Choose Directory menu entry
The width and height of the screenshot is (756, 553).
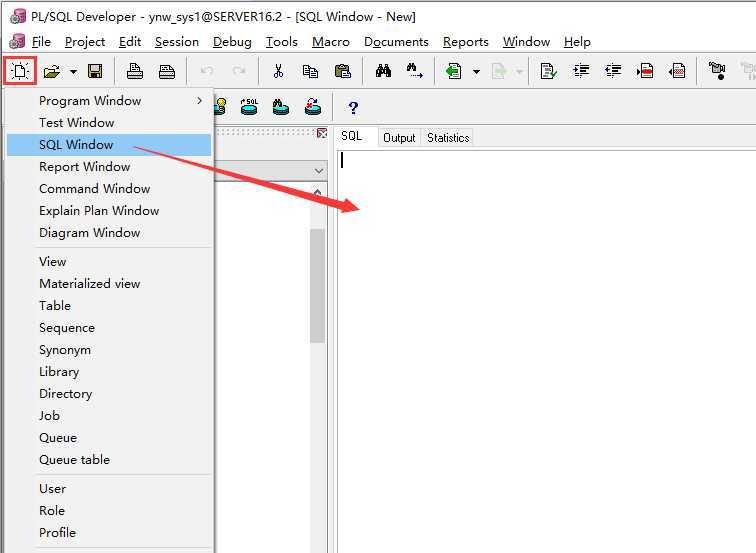point(109,394)
